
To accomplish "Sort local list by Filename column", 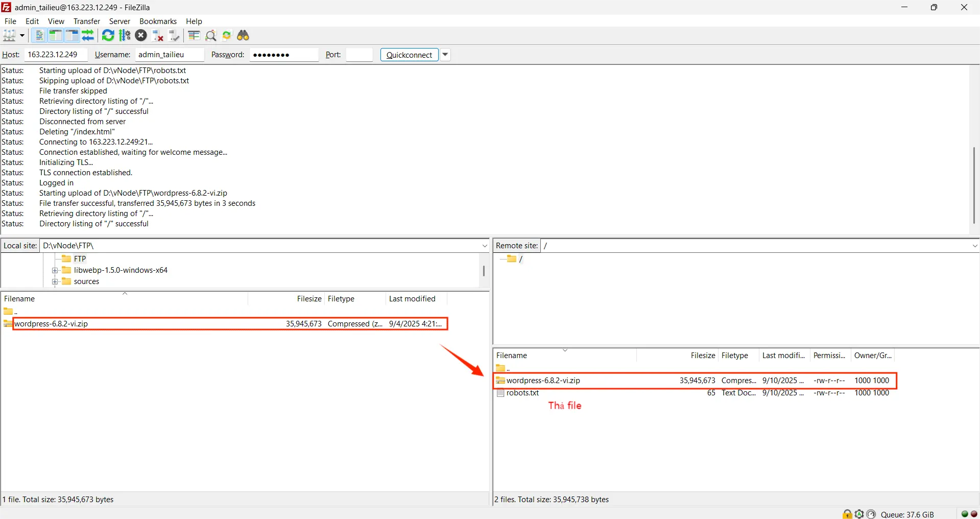I will click(x=125, y=299).
